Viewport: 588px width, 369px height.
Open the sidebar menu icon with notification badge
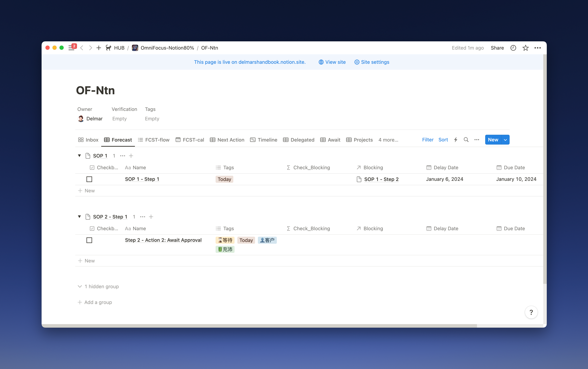[71, 48]
